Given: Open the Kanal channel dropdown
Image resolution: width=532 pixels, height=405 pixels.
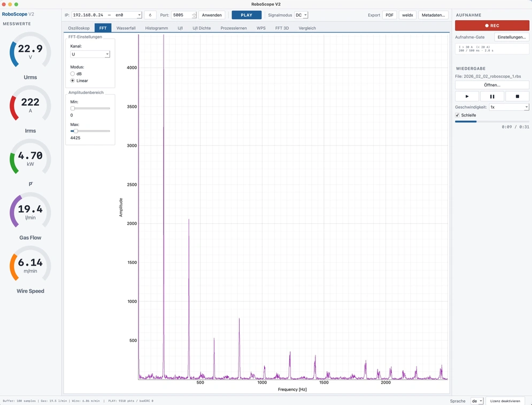Looking at the screenshot, I should click(x=90, y=54).
